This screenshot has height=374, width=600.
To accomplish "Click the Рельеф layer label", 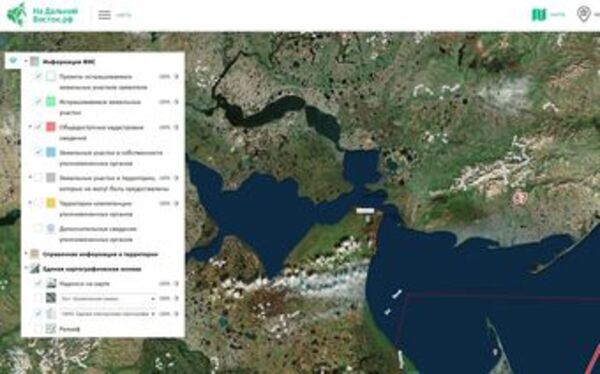I will pyautogui.click(x=70, y=329).
